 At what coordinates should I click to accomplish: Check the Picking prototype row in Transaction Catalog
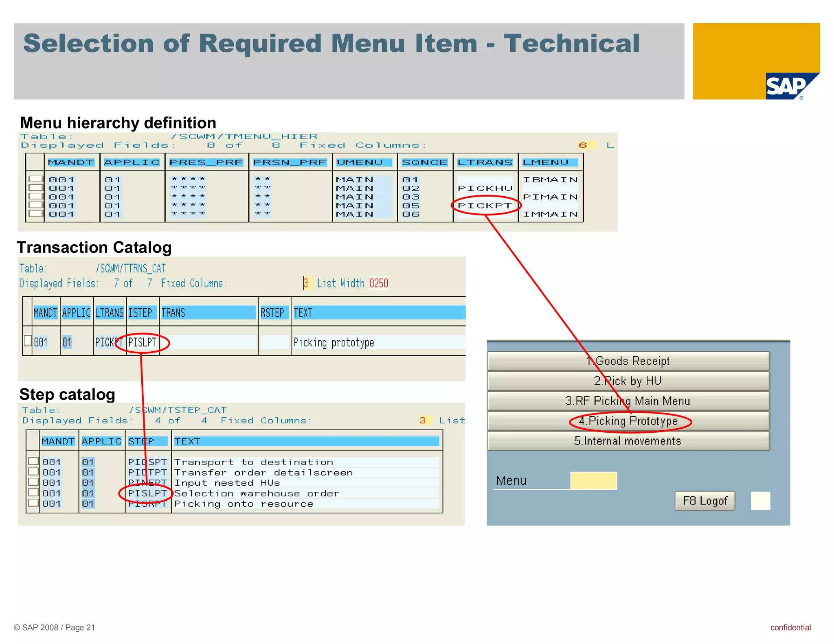(28, 341)
